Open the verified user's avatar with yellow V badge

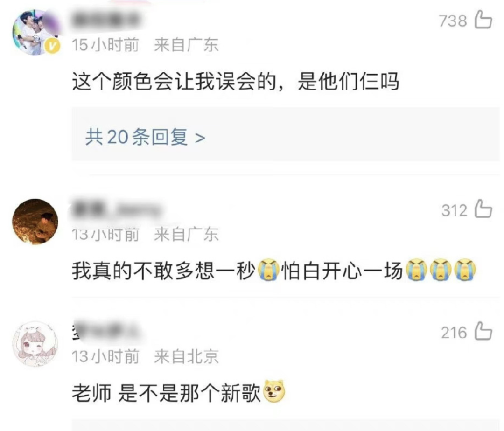pos(36,32)
